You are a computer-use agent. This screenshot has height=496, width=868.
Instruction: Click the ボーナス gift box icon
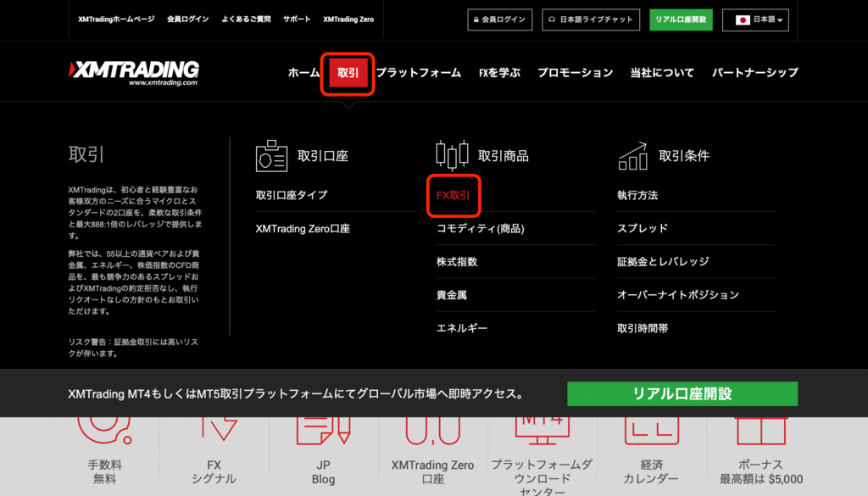(x=761, y=431)
